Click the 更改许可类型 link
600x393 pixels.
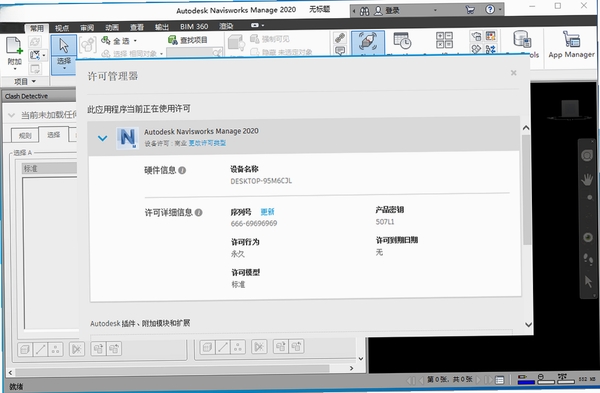pos(207,143)
